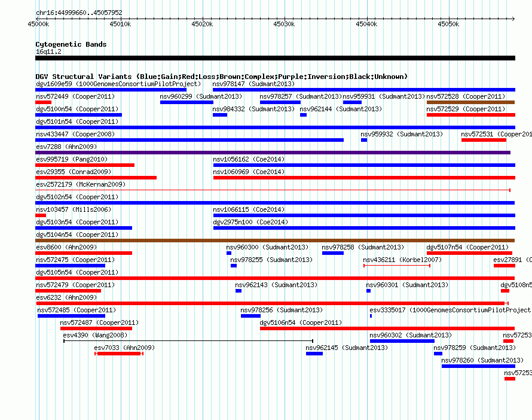Select nsv572479 (Cooper2011) label

point(75,285)
